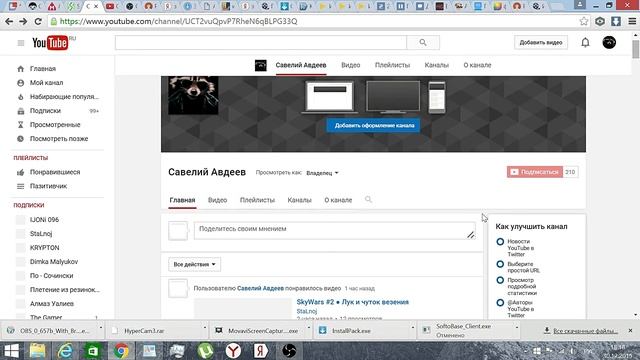The width and height of the screenshot is (640, 360).
Task: Select @Авторы YouTube в Twitter option
Action: point(500,303)
